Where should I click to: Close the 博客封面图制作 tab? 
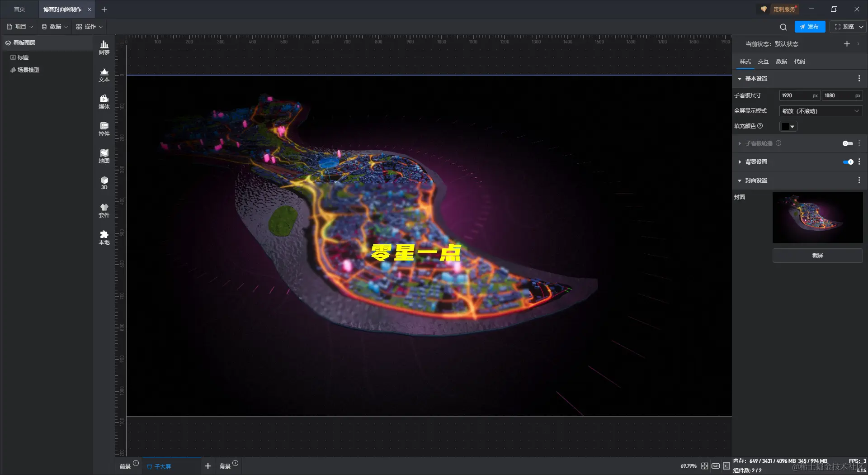coord(90,9)
